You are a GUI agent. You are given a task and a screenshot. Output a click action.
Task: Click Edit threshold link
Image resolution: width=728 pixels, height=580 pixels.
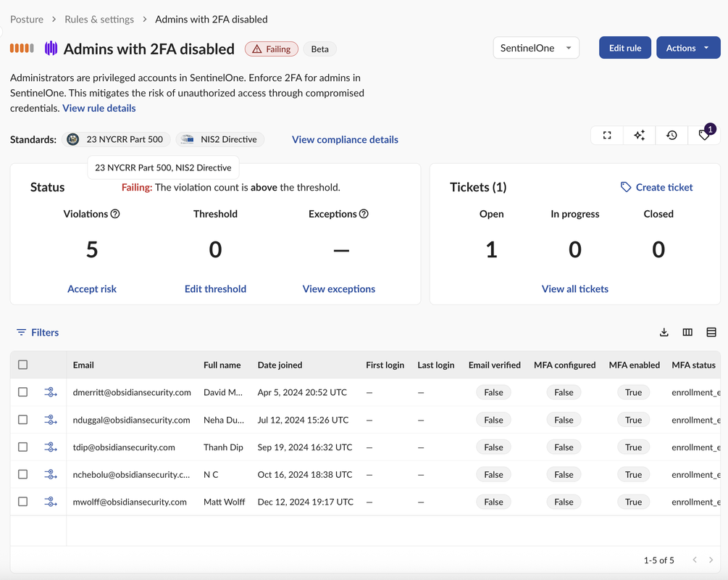tap(215, 289)
